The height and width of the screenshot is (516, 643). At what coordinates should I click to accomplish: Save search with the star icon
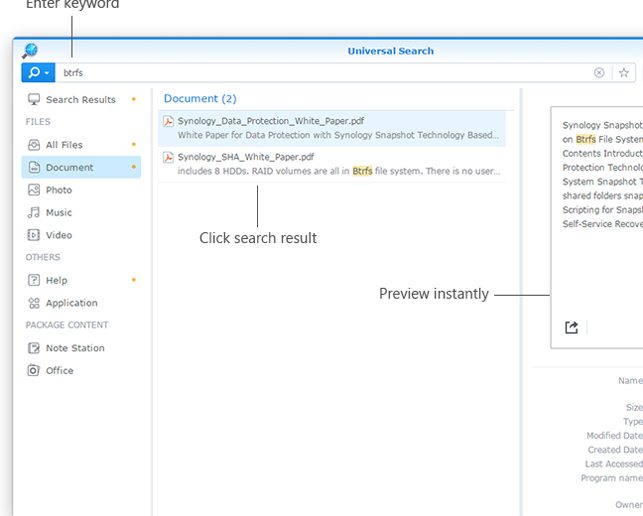tap(624, 73)
